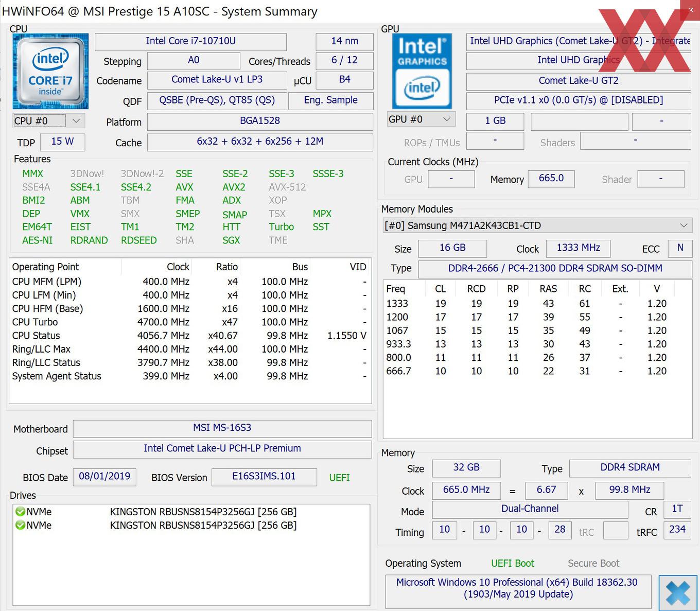Open the GPU #0 selector dropdown

421,119
